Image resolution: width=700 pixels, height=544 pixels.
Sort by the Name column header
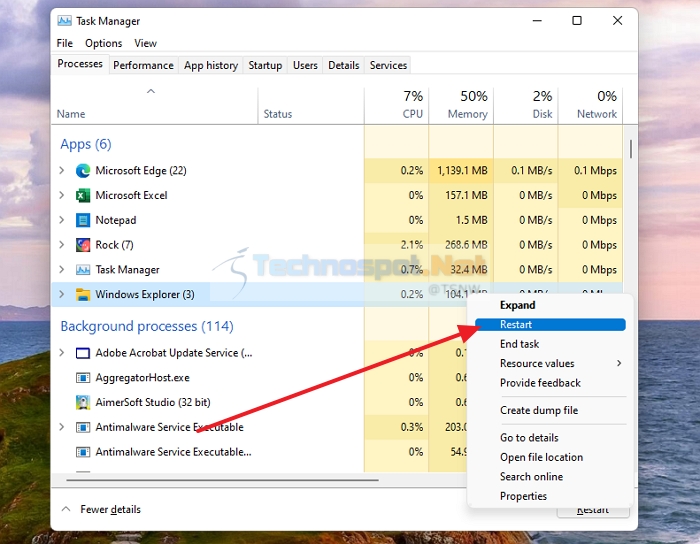click(x=154, y=106)
